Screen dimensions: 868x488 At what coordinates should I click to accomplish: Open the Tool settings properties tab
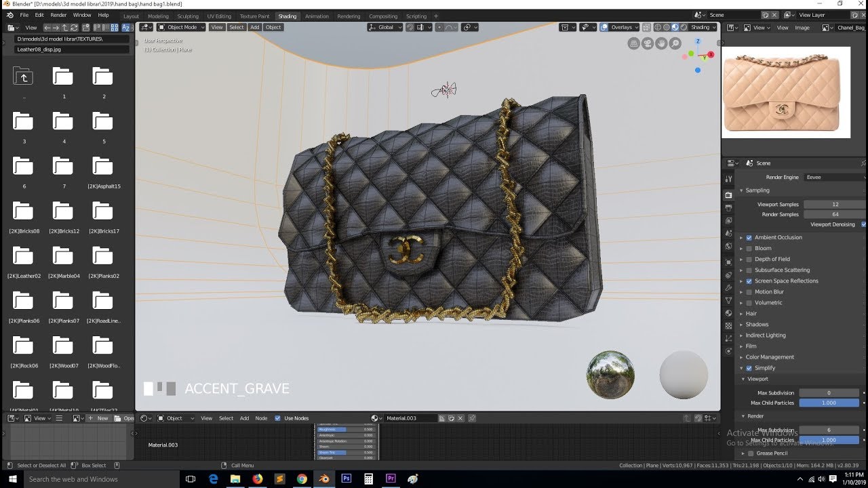coord(728,179)
